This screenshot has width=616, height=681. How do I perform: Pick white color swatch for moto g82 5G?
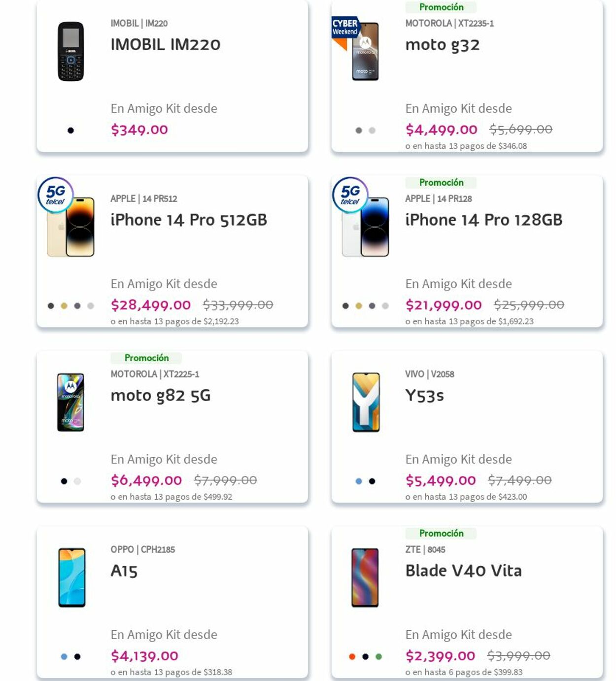coord(77,481)
